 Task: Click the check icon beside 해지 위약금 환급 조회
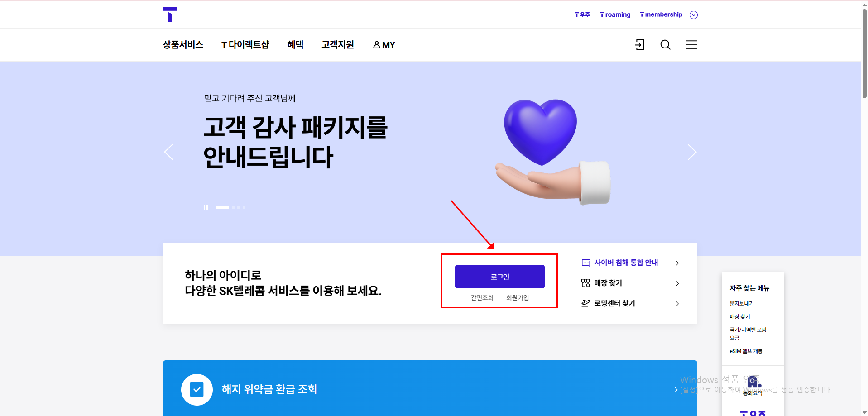[197, 389]
